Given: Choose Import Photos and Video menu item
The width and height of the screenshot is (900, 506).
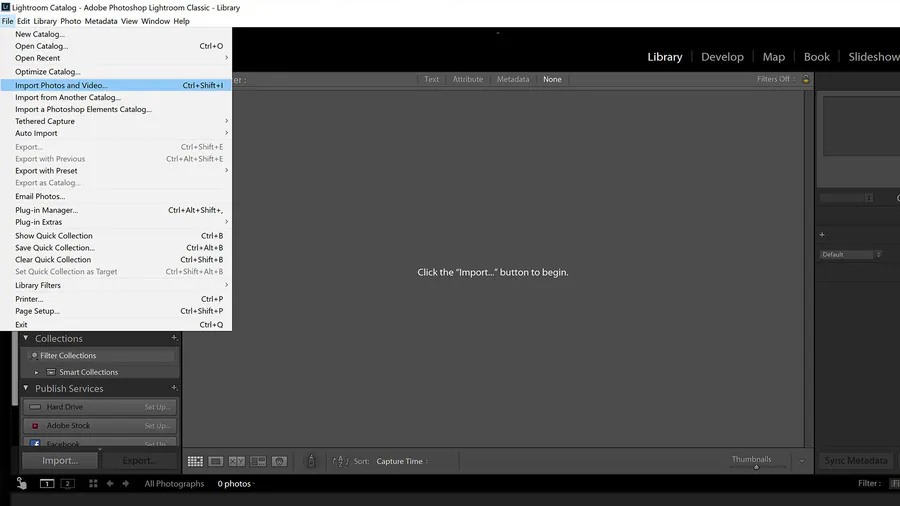Looking at the screenshot, I should coord(116,85).
